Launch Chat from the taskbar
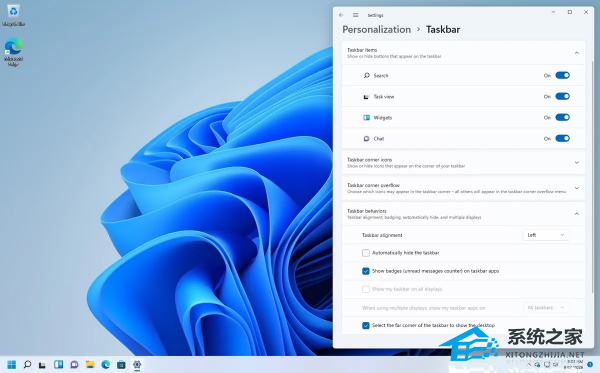 click(74, 365)
